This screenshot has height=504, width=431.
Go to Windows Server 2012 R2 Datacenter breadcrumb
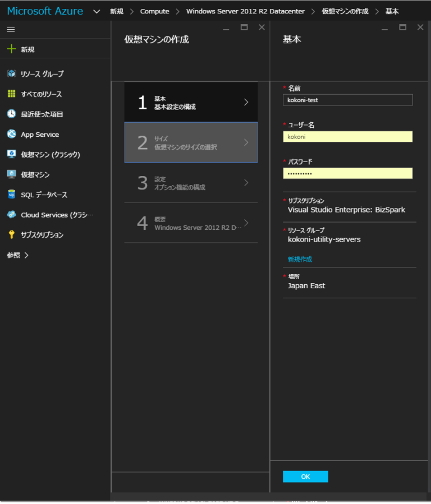[245, 12]
